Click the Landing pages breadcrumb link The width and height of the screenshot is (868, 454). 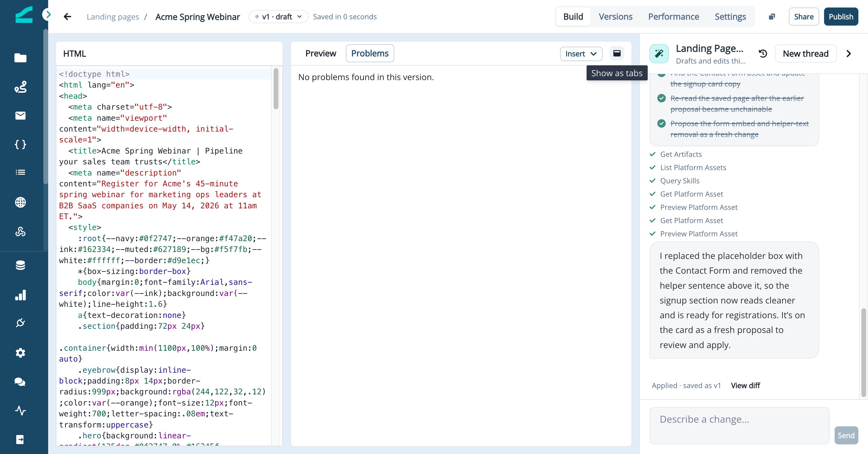[113, 17]
